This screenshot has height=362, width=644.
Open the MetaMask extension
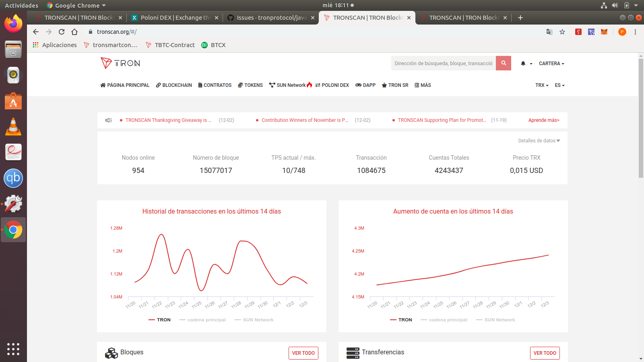point(604,31)
